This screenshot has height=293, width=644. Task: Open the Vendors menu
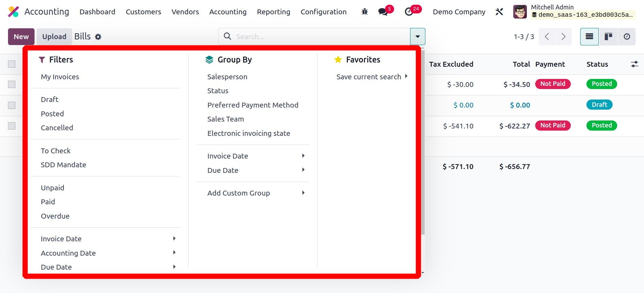(x=185, y=12)
